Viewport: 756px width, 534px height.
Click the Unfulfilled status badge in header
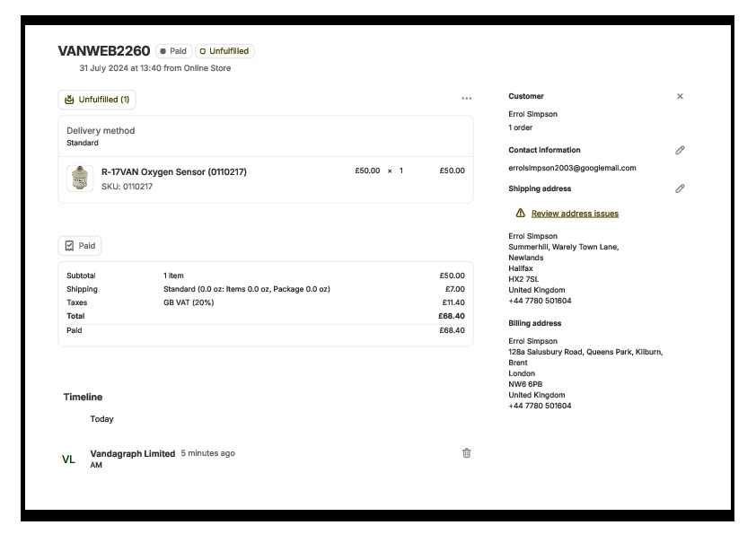[224, 51]
